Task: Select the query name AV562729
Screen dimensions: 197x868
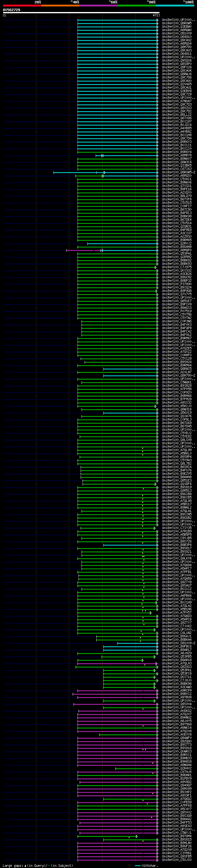Action: pos(11,10)
